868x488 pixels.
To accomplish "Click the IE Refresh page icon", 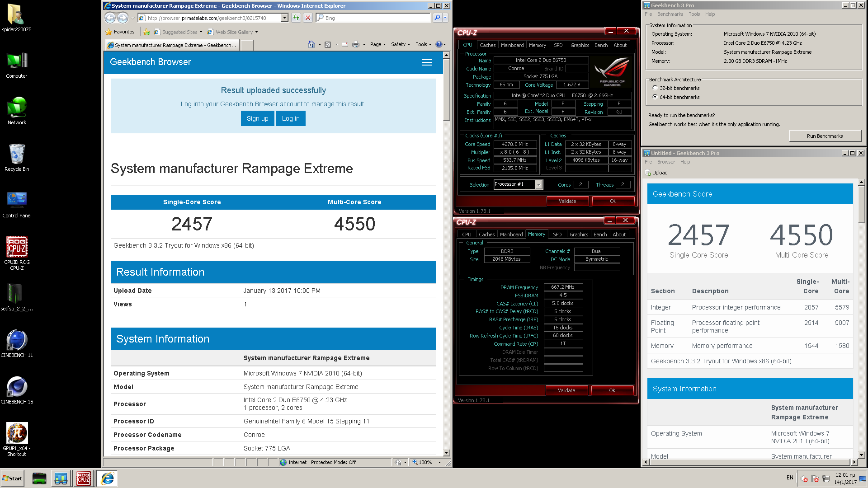I will click(x=296, y=18).
